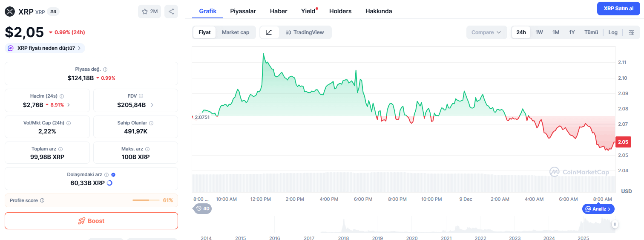Viewport: 644px width, 240px height.
Task: Open the share icon button
Action: tap(171, 12)
